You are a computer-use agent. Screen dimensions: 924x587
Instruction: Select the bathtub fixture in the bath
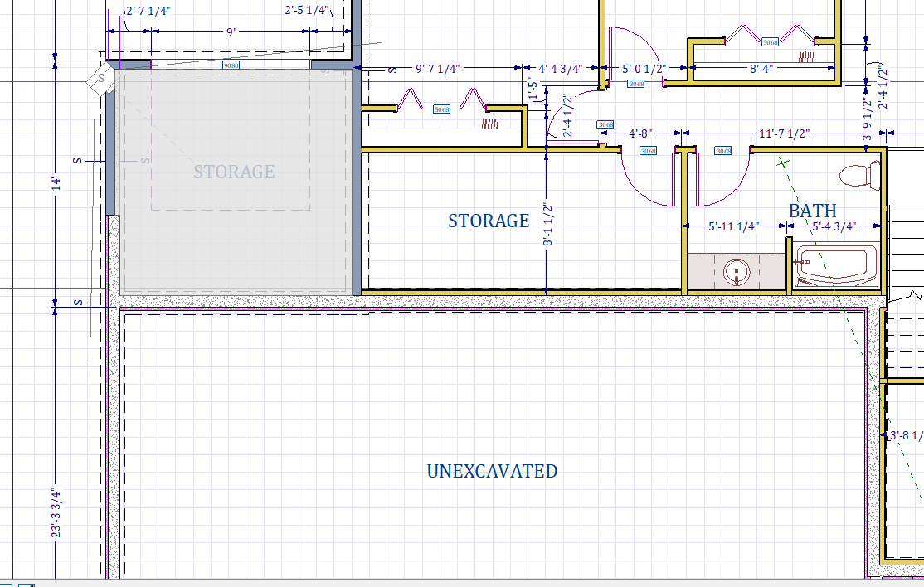point(834,266)
